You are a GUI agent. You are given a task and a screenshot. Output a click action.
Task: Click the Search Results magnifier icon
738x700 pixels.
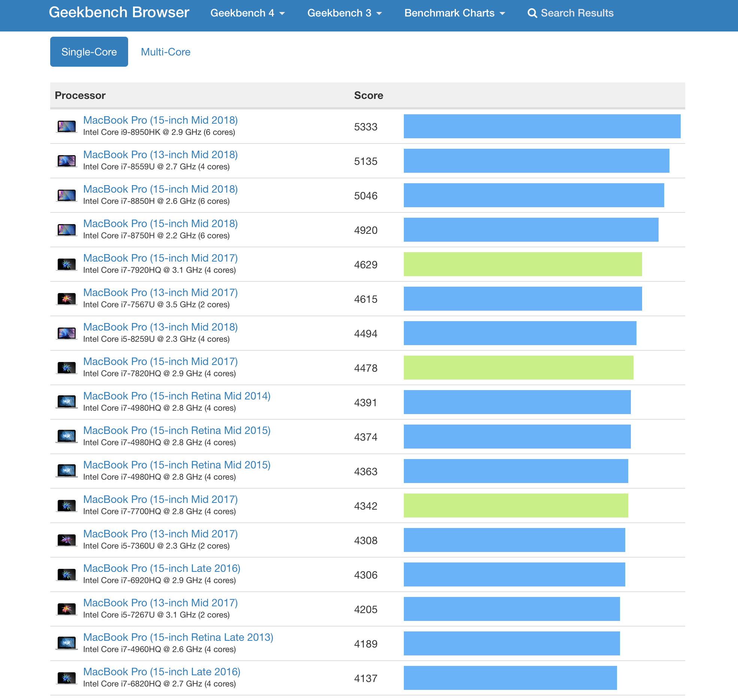[x=532, y=13]
